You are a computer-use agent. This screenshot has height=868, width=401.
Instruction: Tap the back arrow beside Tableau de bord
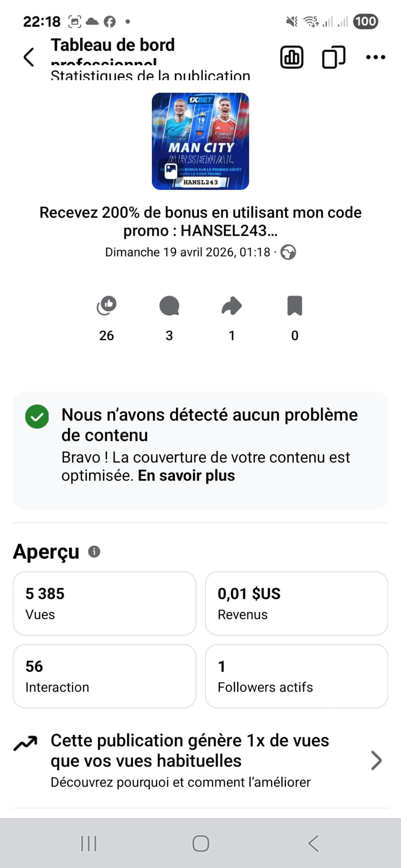pyautogui.click(x=28, y=57)
